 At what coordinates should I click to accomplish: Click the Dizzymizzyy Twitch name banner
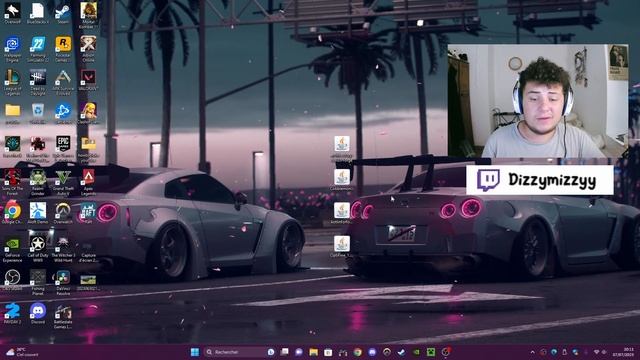tap(540, 180)
